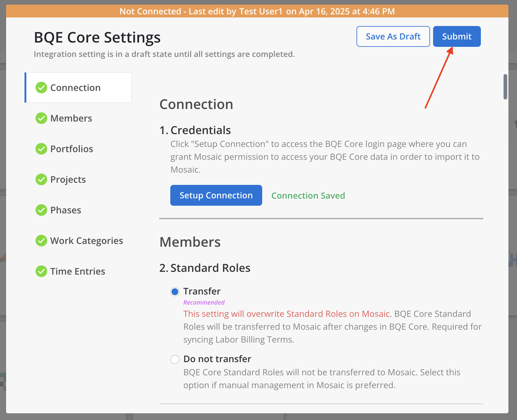
Task: Click green checkmark icon beside Members
Action: [x=41, y=118]
